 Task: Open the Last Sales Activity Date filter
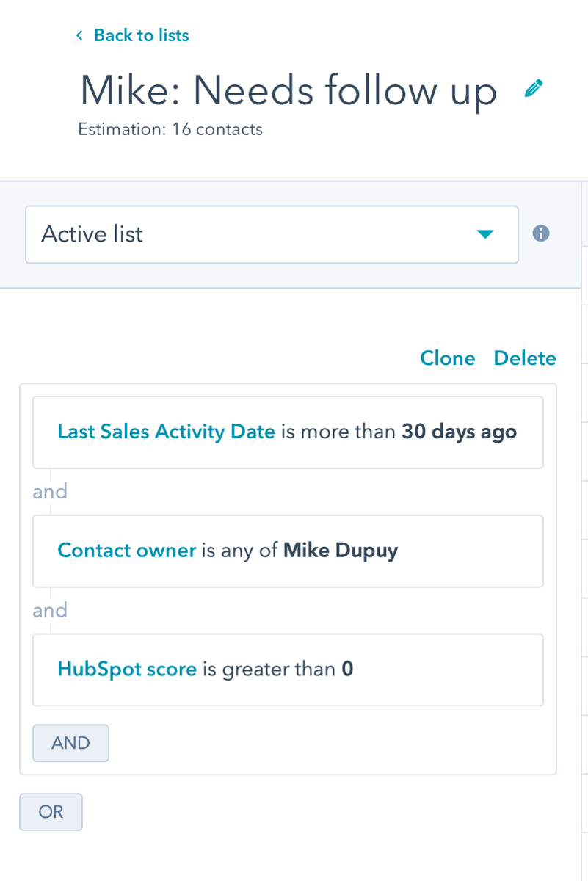click(x=167, y=432)
